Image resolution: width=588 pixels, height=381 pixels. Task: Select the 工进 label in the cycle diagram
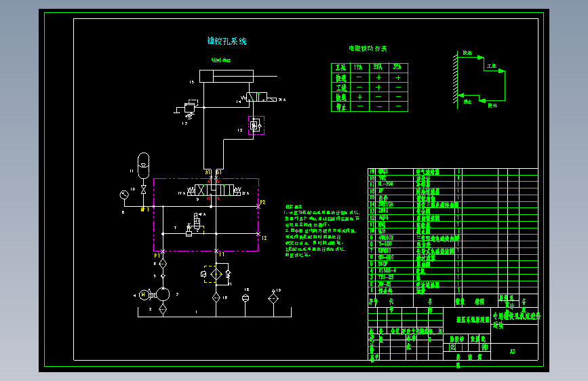point(492,66)
